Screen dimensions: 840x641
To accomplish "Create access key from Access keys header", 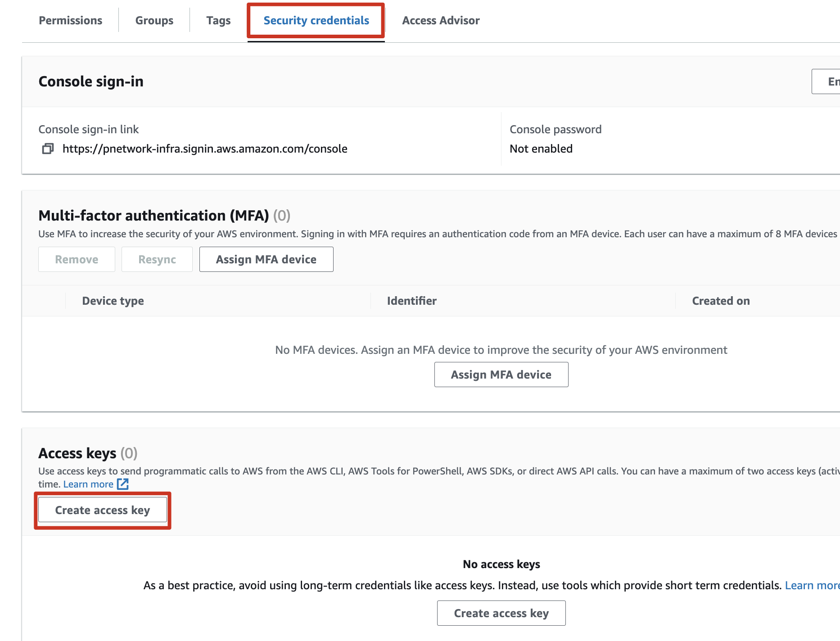I will pyautogui.click(x=103, y=510).
